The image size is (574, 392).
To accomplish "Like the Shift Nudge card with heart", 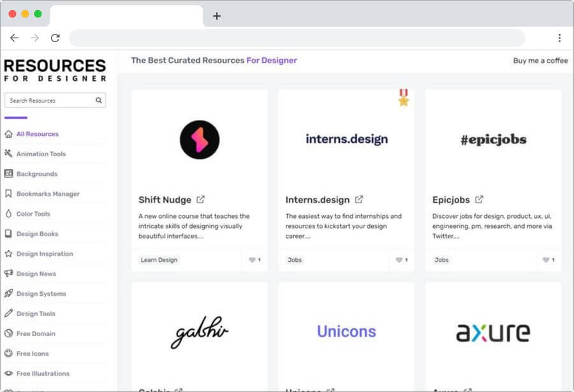I will (253, 260).
